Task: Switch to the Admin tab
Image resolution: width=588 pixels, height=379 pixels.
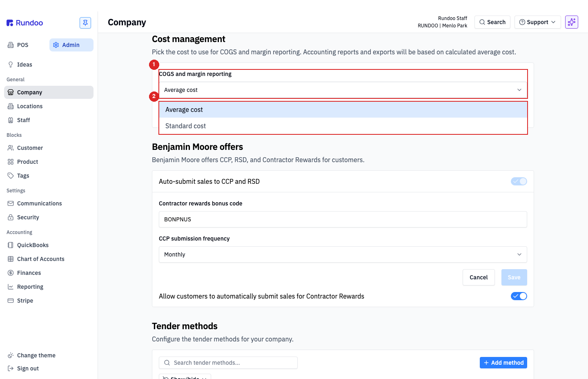Action: (x=71, y=45)
